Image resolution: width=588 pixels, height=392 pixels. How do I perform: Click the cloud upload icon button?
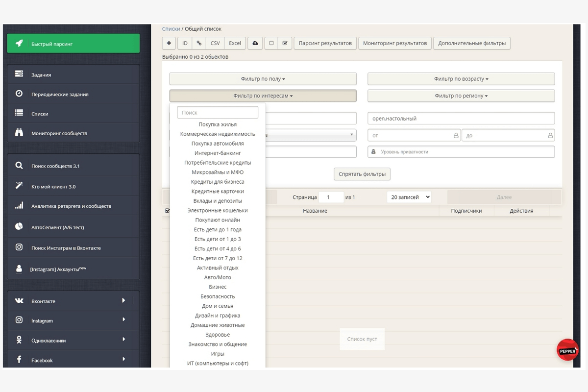click(x=255, y=43)
